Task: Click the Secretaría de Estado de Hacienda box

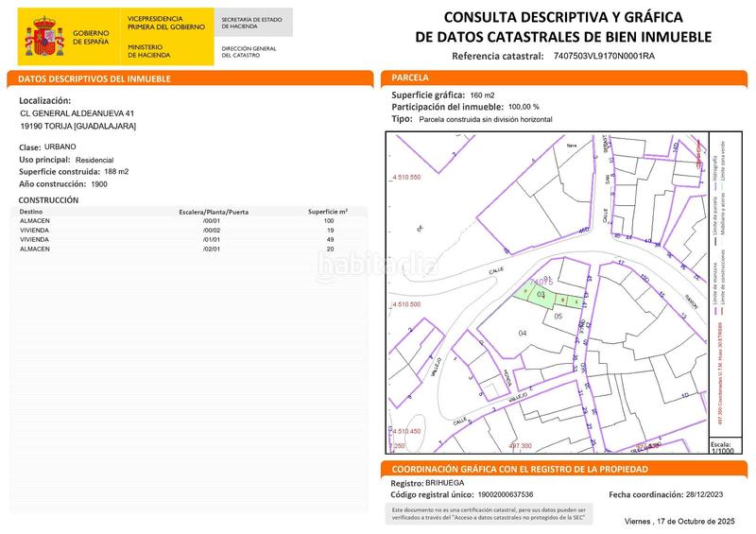Action: (254, 22)
